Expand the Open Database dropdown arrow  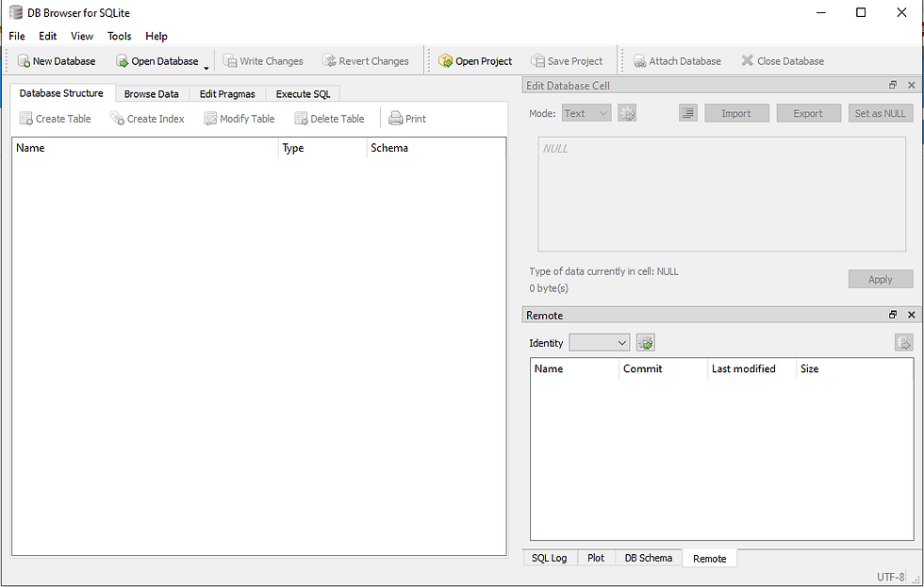pos(206,68)
